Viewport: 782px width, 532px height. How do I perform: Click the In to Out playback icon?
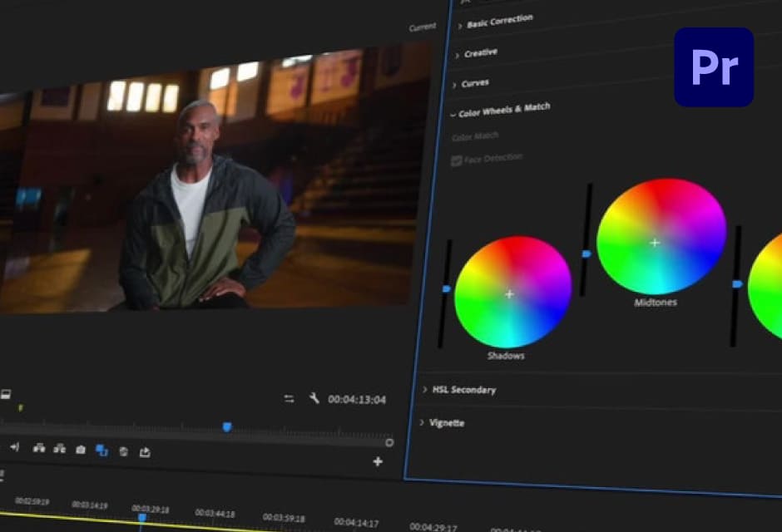click(14, 446)
